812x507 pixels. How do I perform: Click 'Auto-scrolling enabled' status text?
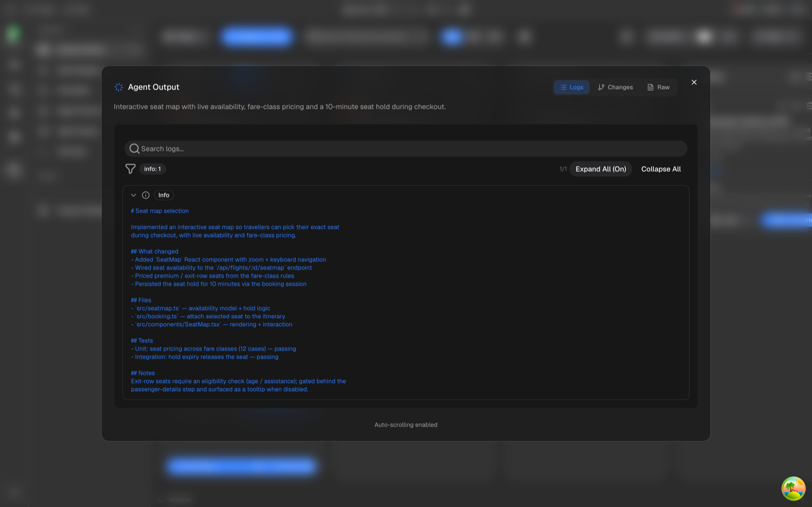click(x=406, y=425)
